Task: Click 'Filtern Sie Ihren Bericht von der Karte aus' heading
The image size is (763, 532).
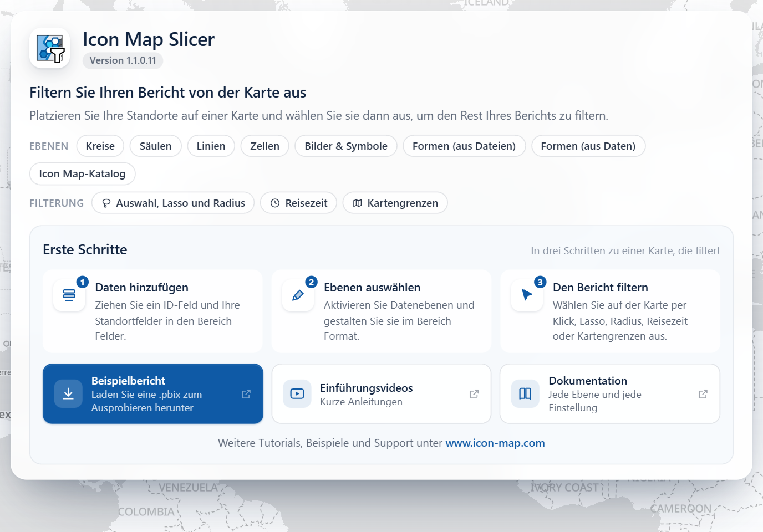Action: (168, 92)
